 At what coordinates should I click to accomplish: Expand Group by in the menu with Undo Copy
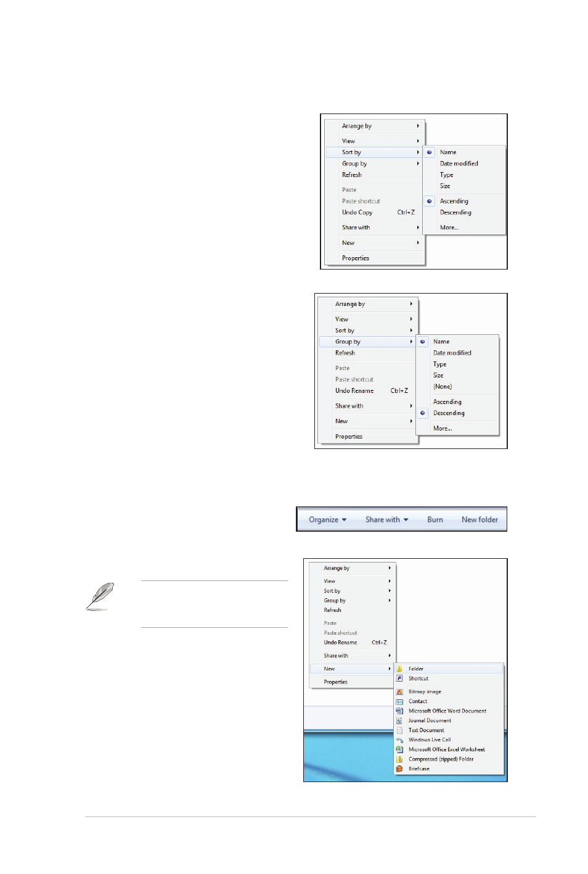(x=375, y=164)
